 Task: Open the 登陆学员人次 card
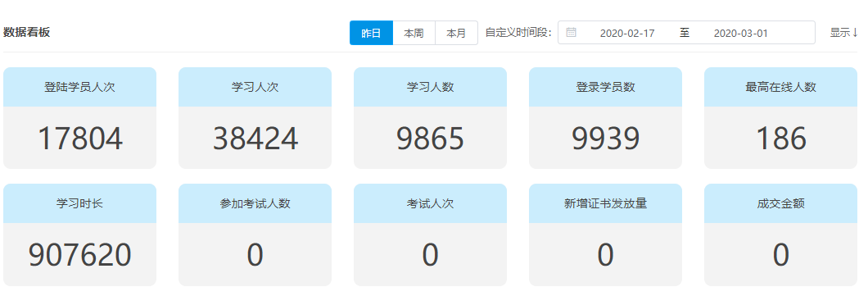tap(79, 118)
